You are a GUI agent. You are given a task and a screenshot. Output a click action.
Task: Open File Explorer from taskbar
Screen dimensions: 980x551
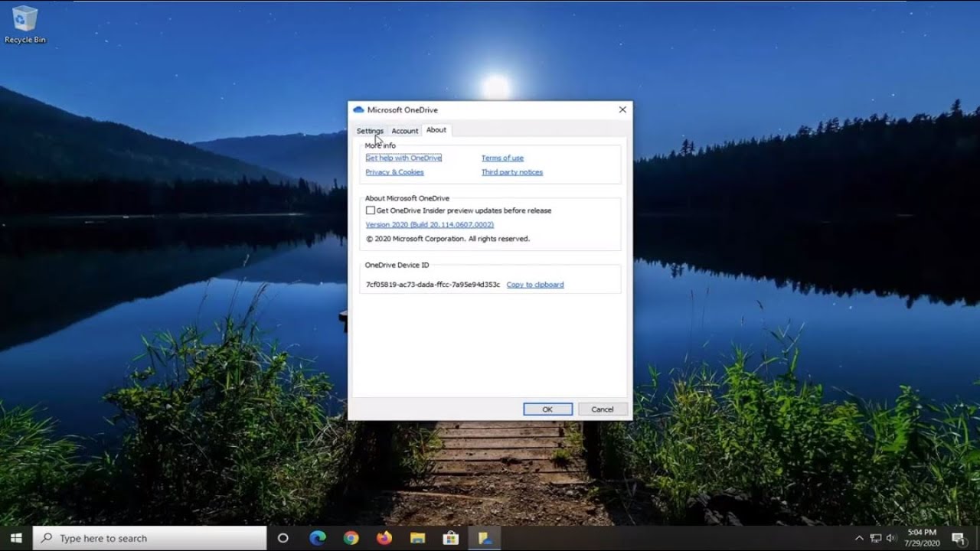tap(417, 538)
